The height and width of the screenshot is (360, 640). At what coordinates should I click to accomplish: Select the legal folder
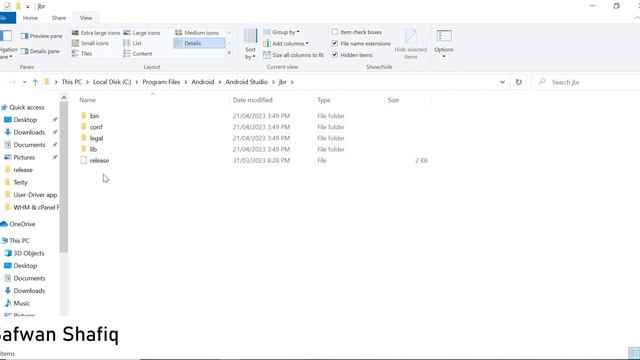[96, 138]
